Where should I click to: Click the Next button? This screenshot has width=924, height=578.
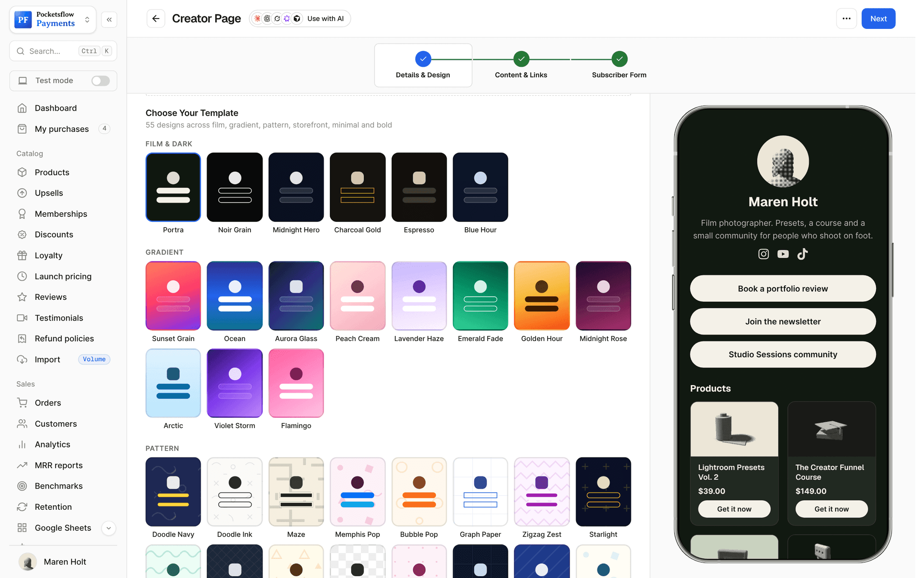[878, 19]
